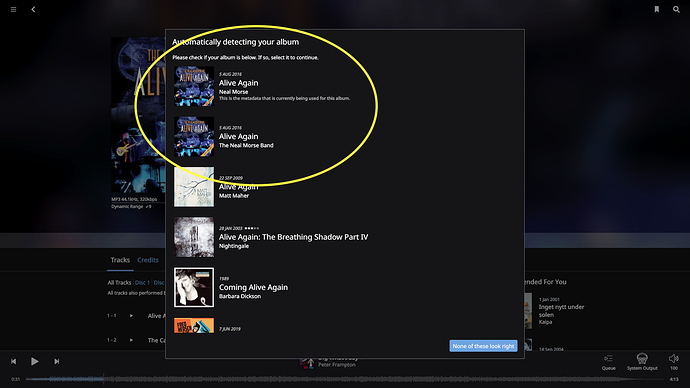Open the hamburger navigation menu

pos(14,9)
